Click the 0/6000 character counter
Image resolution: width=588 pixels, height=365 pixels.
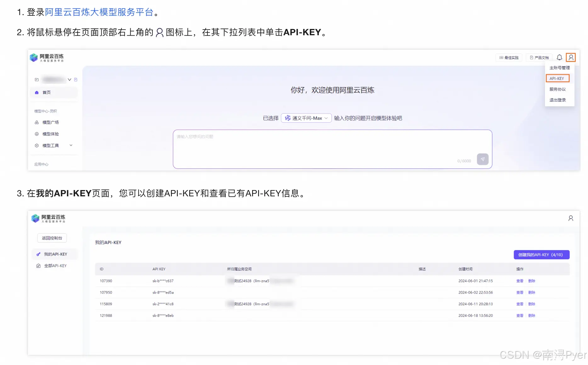(x=464, y=161)
